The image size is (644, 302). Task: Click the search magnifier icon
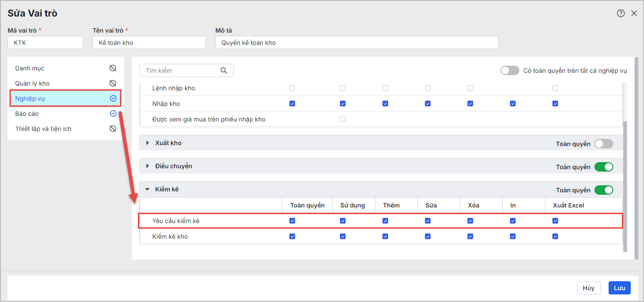coord(224,70)
